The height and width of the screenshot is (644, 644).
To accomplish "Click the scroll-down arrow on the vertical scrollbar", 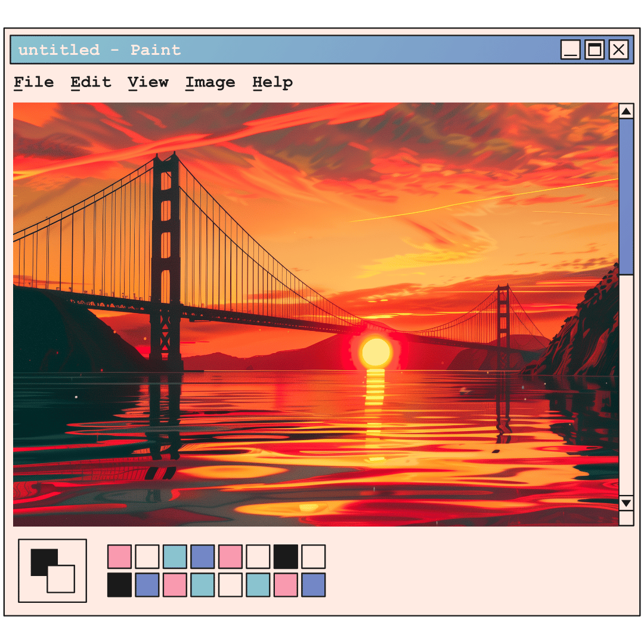I will (626, 503).
